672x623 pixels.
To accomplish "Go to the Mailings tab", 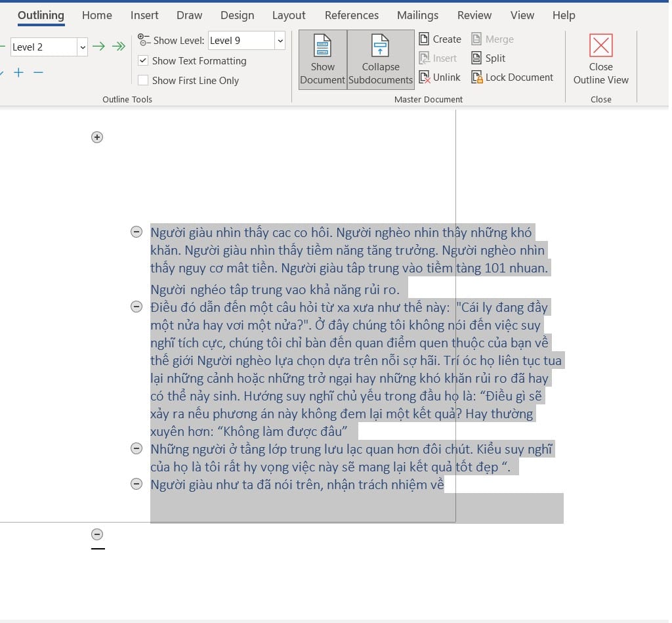I will click(x=417, y=16).
